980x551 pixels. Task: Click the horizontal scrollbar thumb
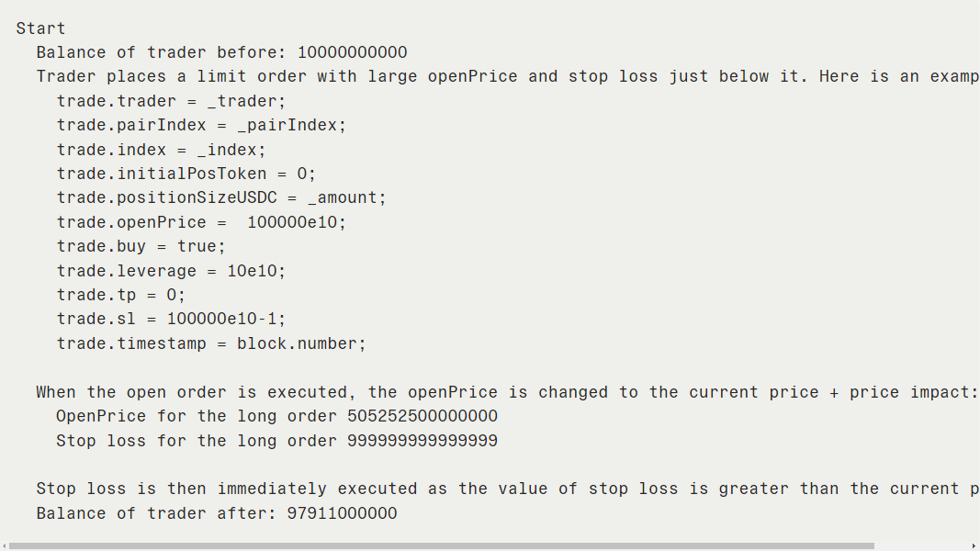pyautogui.click(x=441, y=546)
